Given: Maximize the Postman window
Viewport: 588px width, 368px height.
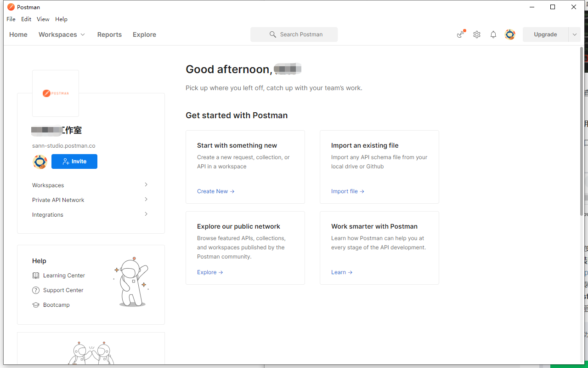Looking at the screenshot, I should (x=553, y=7).
